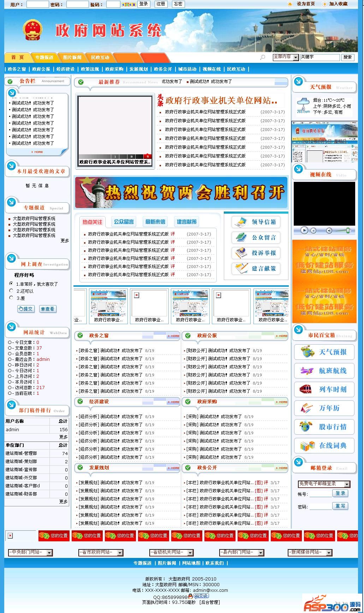364x613 pixels.
Task: Open 航班航线 airplane tool
Action: pyautogui.click(x=324, y=371)
